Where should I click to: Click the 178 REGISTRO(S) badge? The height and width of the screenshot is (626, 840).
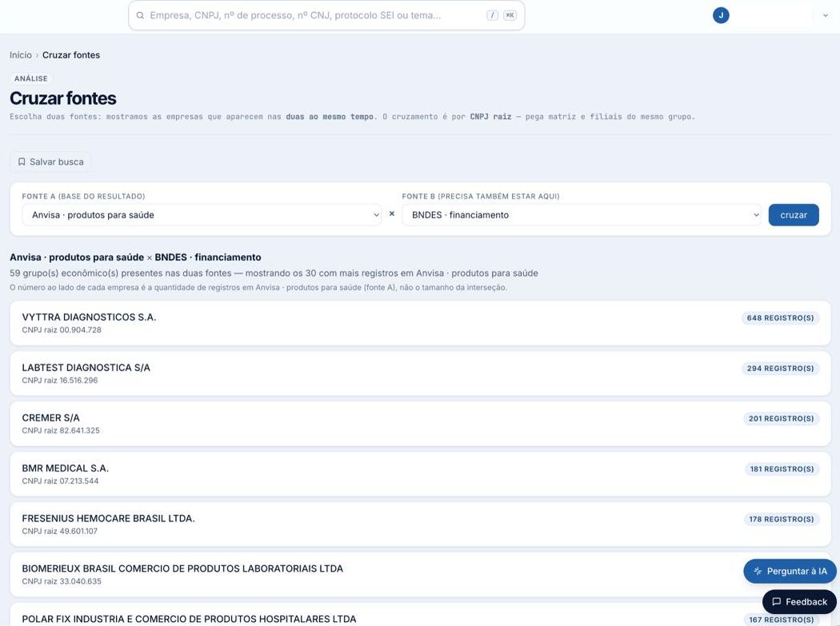tap(781, 520)
